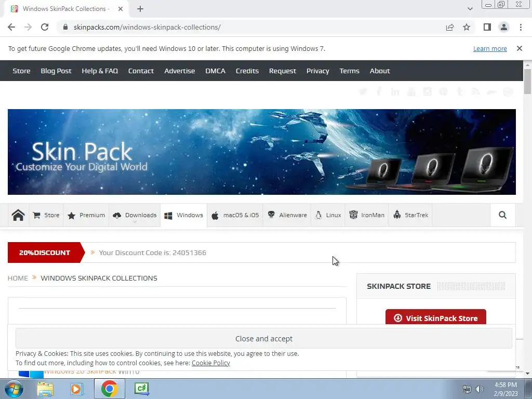Screen dimensions: 532x399
Task: Open volume speaker tray icon
Action: coord(480,389)
